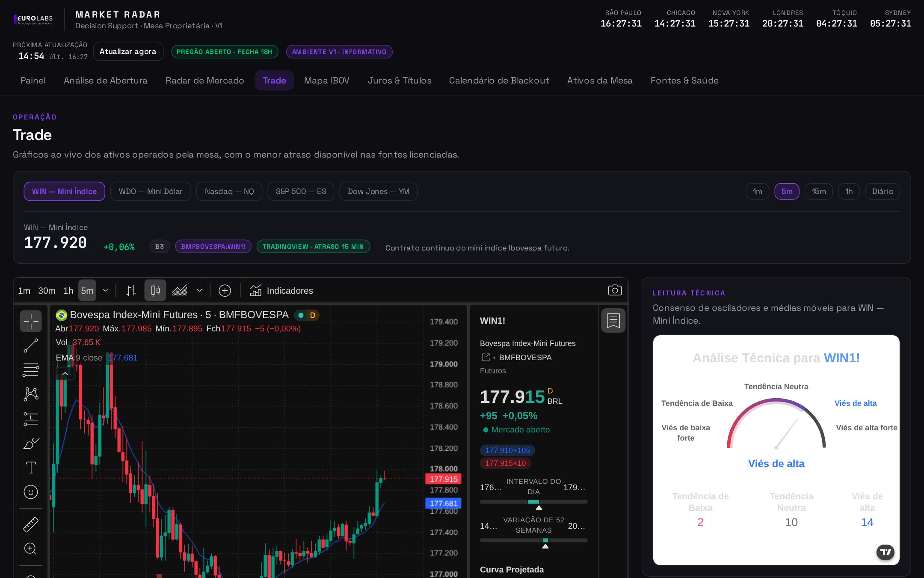Switch chart style to bars
Viewport: 924px width, 578px height.
131,291
